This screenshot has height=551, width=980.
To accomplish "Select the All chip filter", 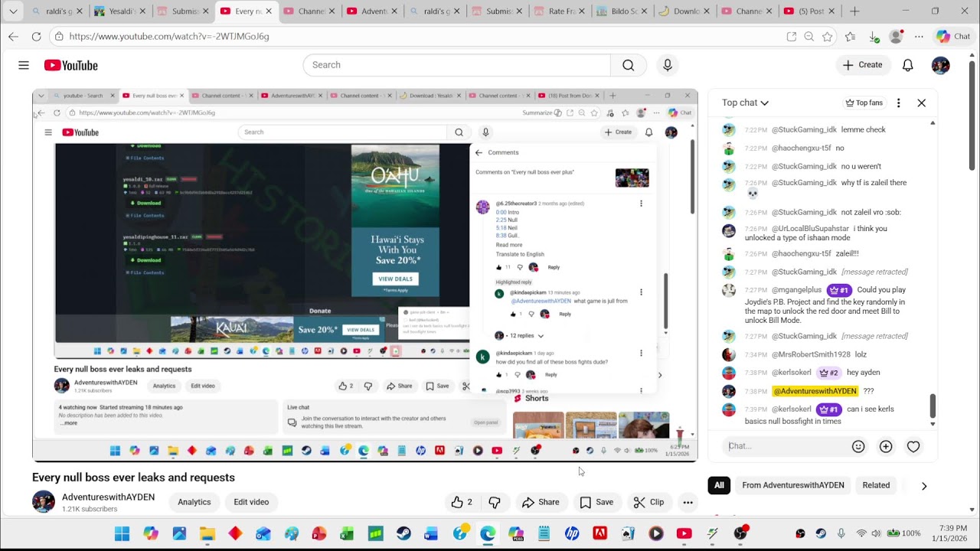I will 719,485.
